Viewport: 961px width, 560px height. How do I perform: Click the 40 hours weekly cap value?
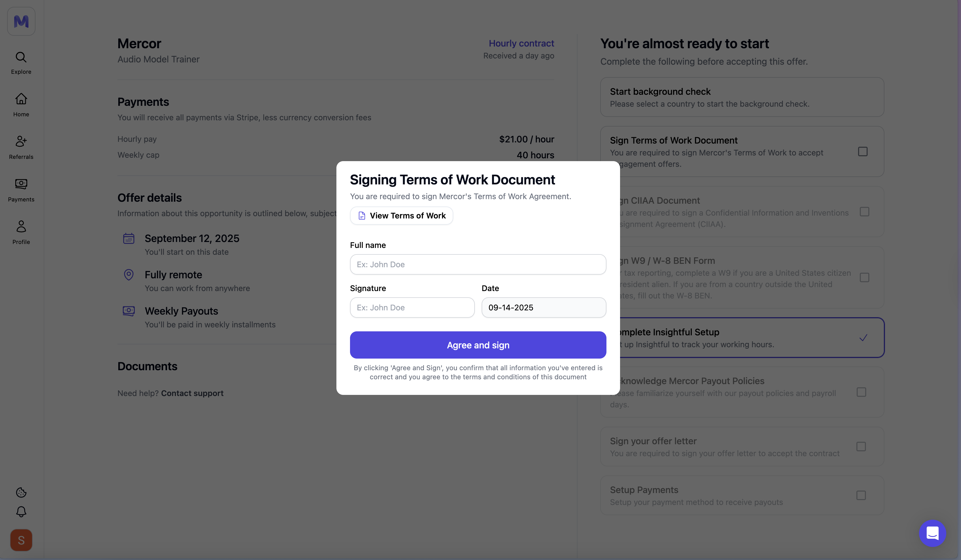[x=536, y=155]
